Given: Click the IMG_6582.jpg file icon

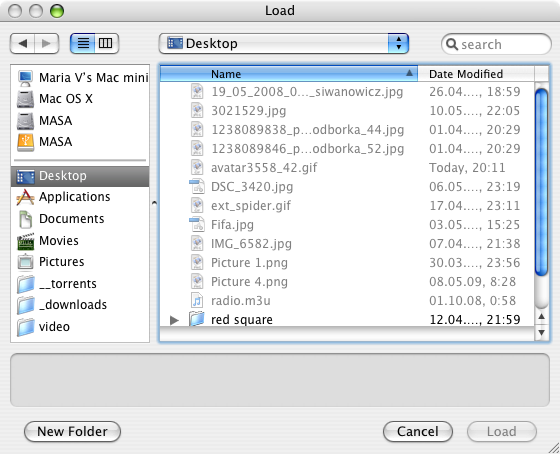Looking at the screenshot, I should pos(197,243).
